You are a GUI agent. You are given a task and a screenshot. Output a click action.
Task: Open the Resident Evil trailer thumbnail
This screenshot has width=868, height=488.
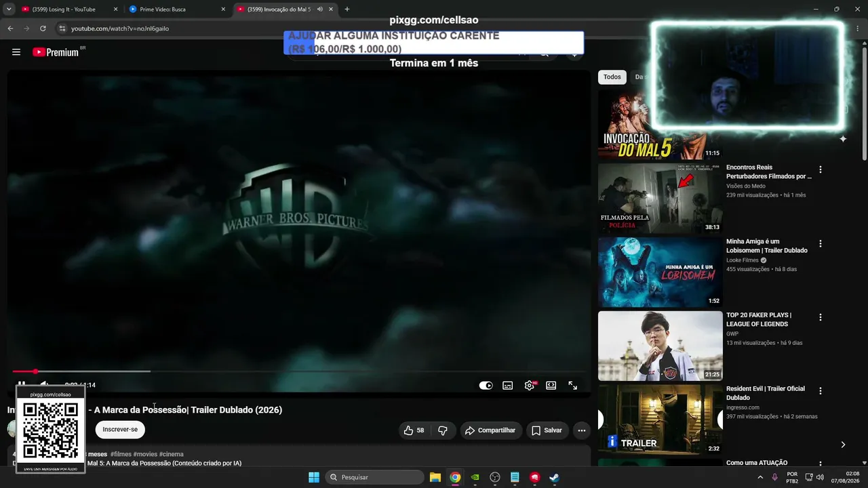660,420
